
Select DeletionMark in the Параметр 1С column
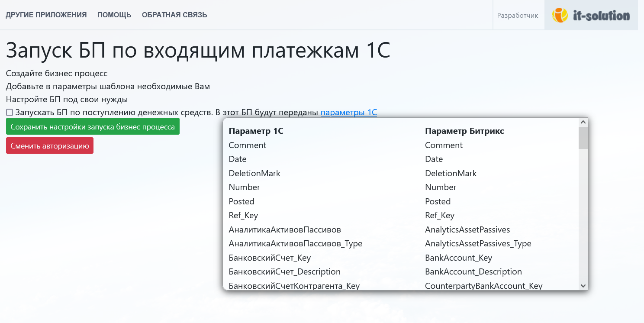(254, 173)
